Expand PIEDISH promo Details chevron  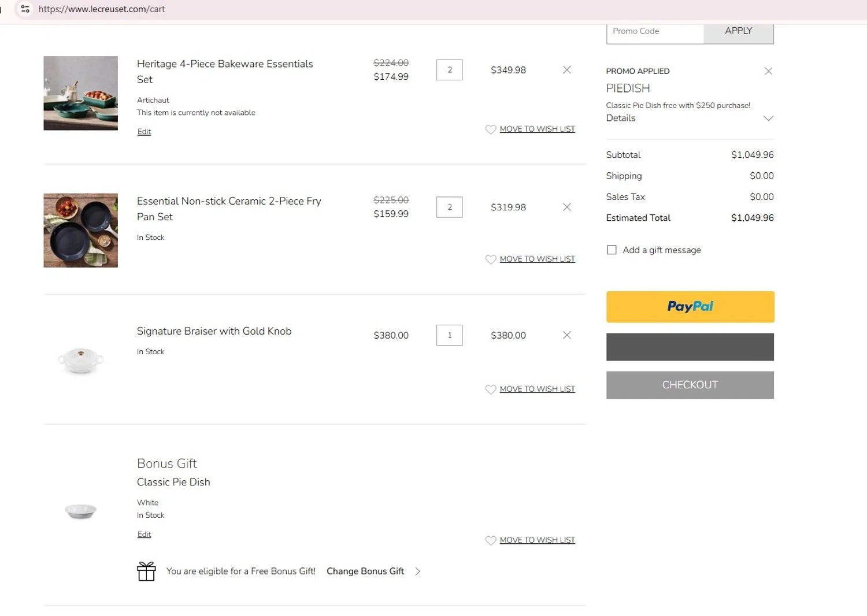pyautogui.click(x=768, y=118)
